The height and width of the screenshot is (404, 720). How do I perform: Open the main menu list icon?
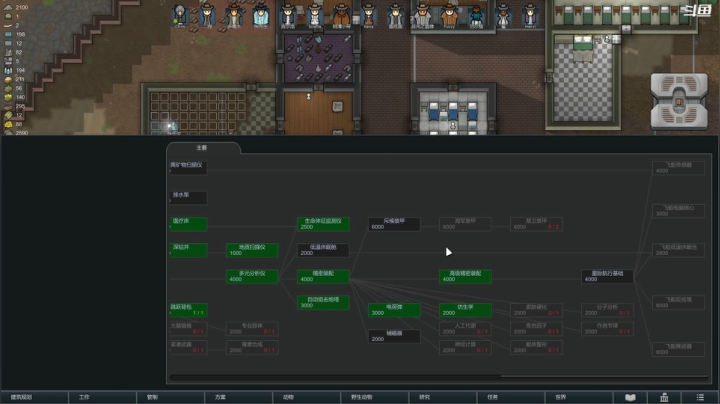pyautogui.click(x=700, y=397)
